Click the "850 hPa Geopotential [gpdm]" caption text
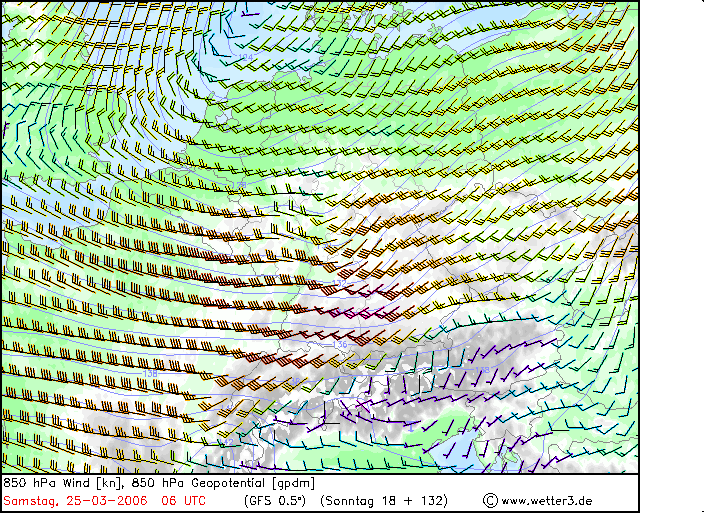This screenshot has width=704, height=513. (223, 483)
